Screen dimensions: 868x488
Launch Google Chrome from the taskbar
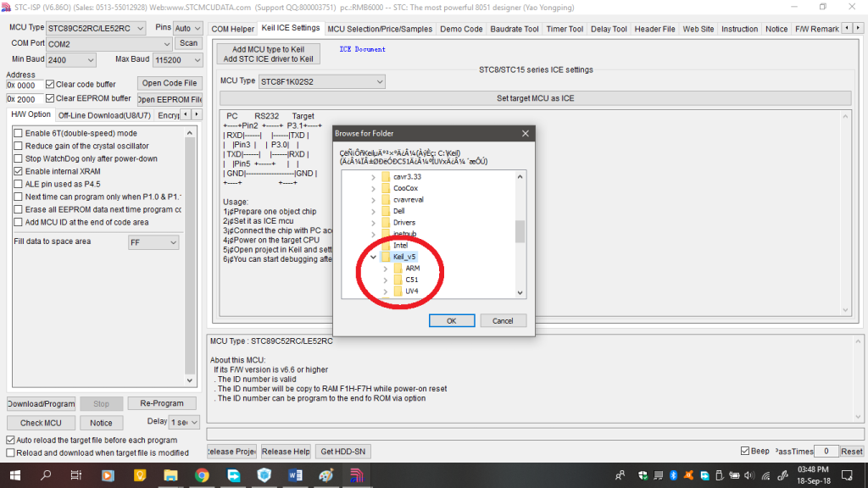(x=200, y=476)
